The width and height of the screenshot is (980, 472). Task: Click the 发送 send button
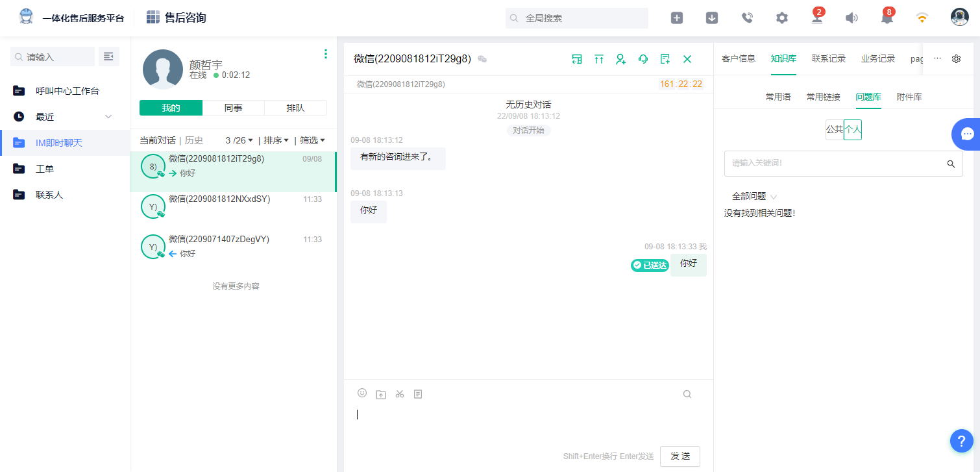(x=680, y=456)
